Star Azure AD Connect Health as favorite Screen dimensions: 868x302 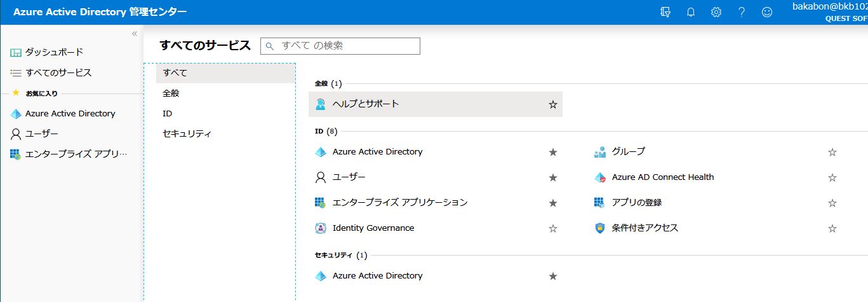pyautogui.click(x=832, y=177)
